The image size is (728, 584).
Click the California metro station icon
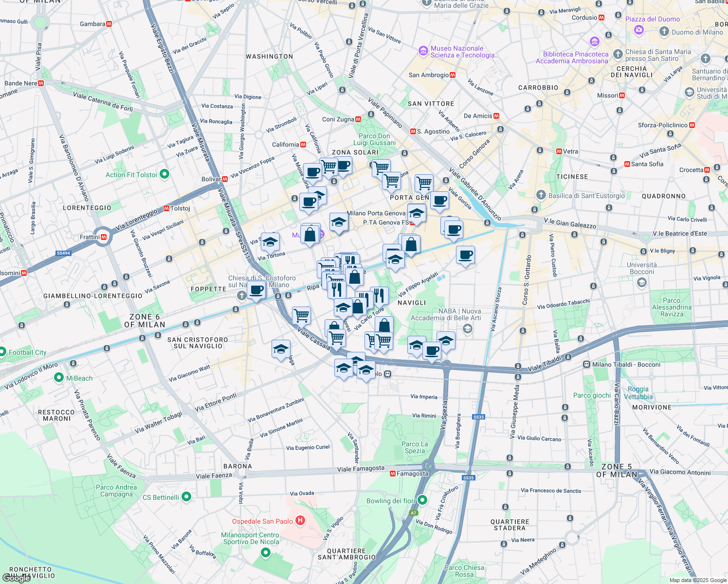click(x=303, y=145)
